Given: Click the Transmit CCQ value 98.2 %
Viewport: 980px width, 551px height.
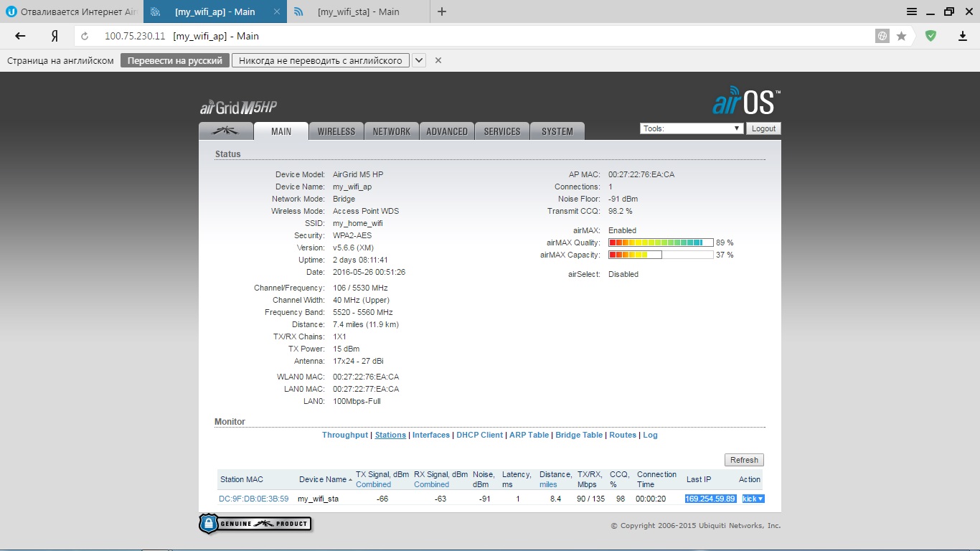Looking at the screenshot, I should tap(621, 211).
